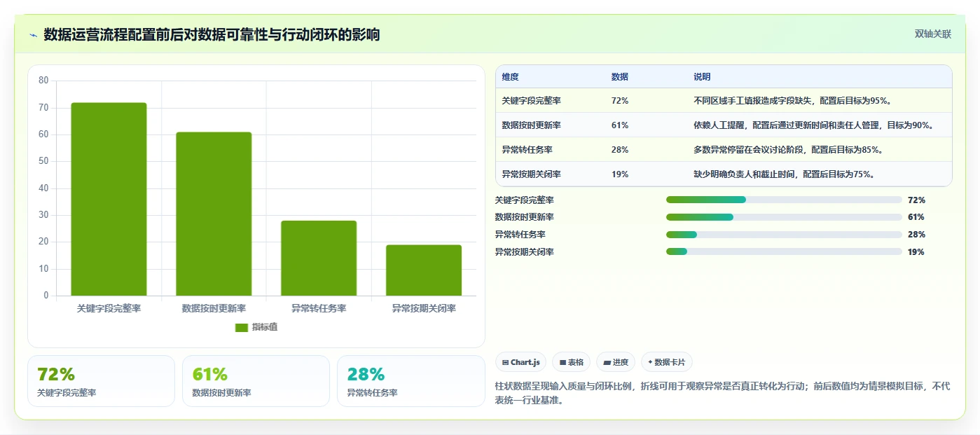
Task: Click the 关键字段完整率 progress bar
Action: [x=784, y=200]
